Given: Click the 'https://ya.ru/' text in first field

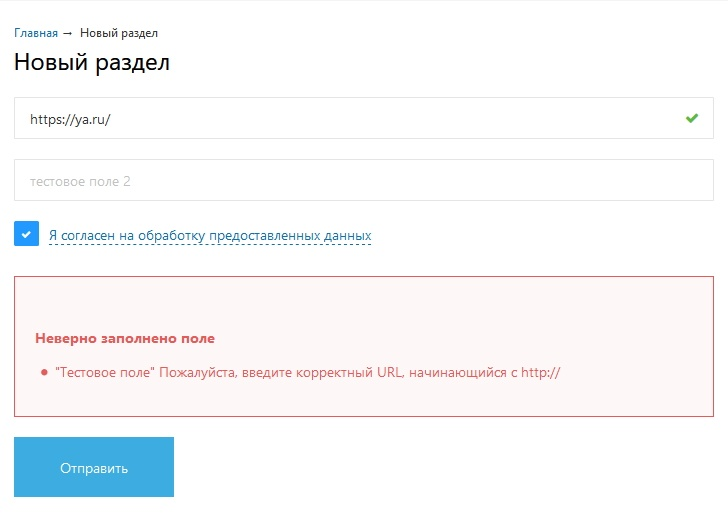Looking at the screenshot, I should 70,119.
